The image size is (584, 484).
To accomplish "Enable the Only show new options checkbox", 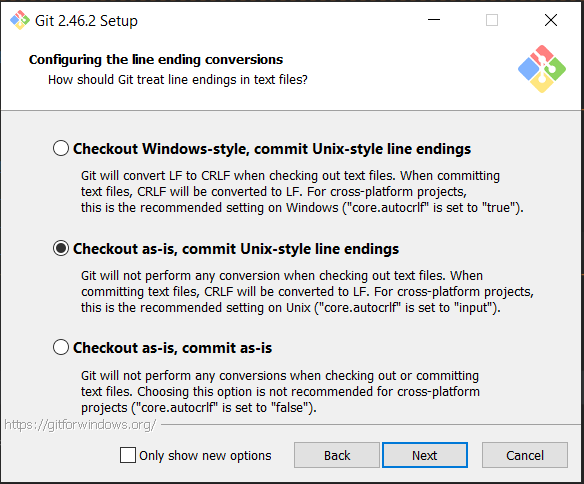I will point(128,455).
